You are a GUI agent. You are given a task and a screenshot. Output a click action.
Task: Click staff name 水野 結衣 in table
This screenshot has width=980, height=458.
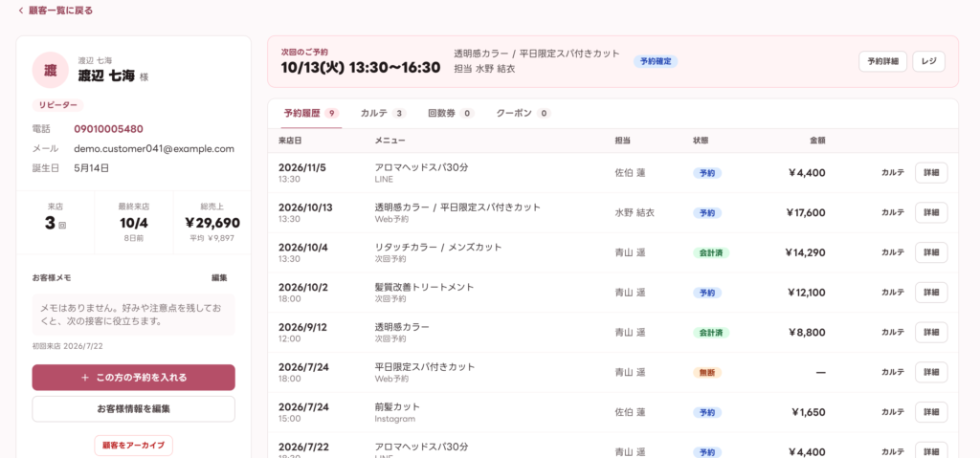pos(635,212)
